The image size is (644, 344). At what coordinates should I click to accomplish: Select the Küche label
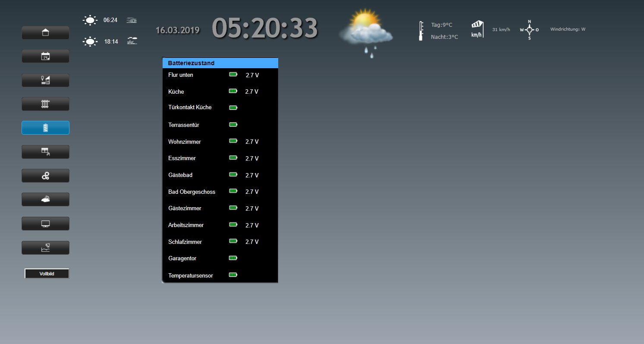[176, 92]
